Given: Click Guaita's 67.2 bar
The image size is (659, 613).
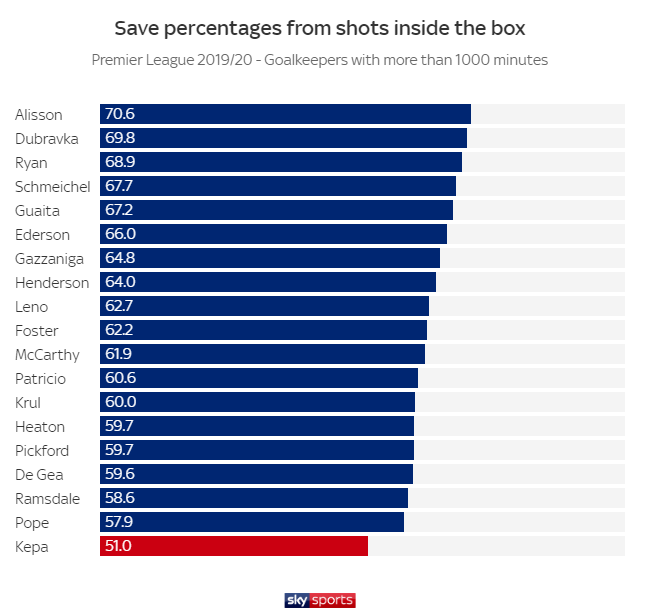Looking at the screenshot, I should 276,210.
